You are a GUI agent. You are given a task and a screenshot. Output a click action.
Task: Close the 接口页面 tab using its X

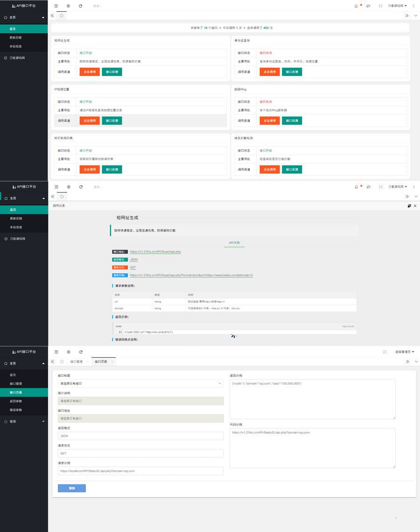point(112,362)
